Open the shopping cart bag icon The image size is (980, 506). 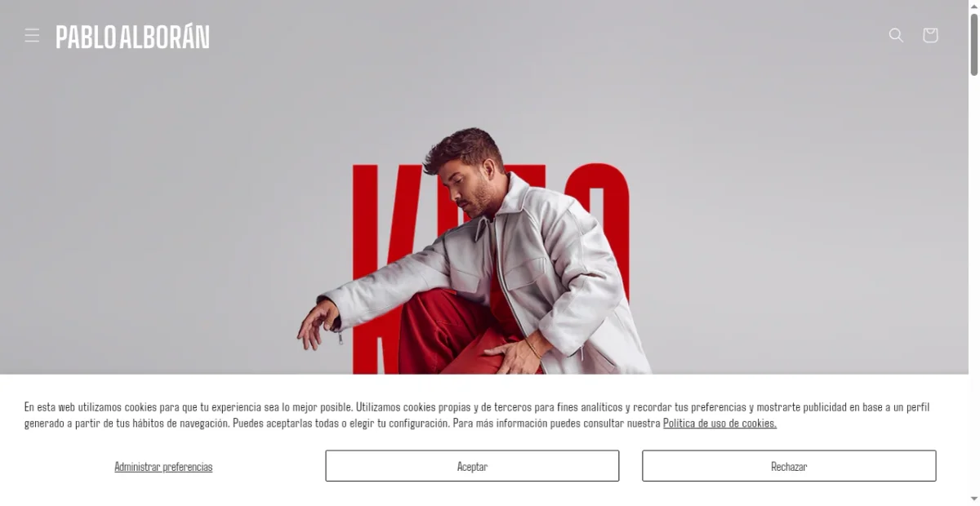point(930,35)
